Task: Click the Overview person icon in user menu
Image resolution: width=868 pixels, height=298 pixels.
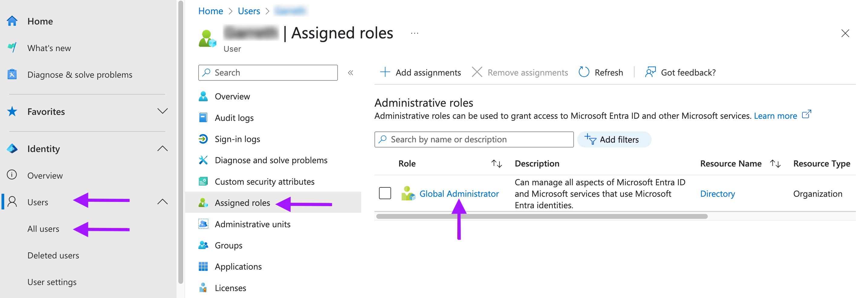Action: 203,96
